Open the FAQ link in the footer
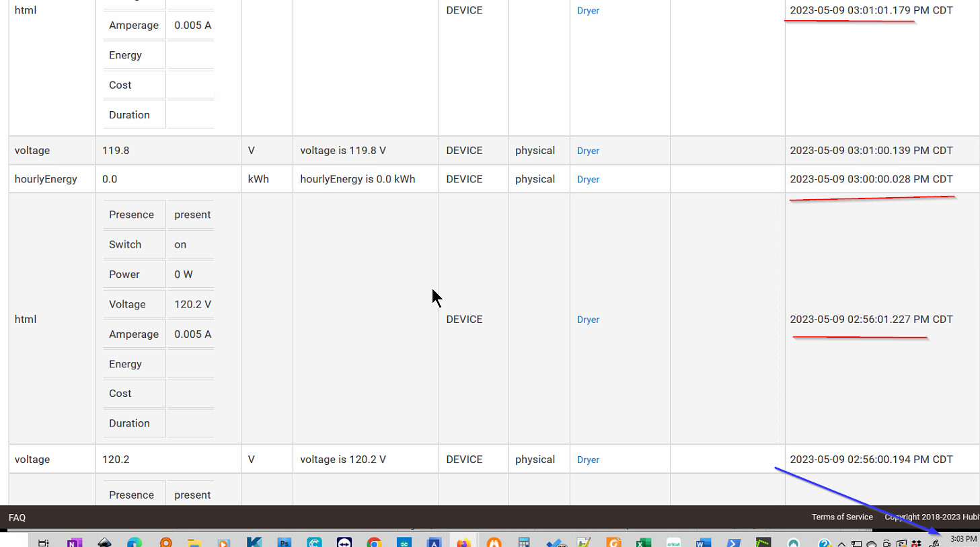 (17, 517)
